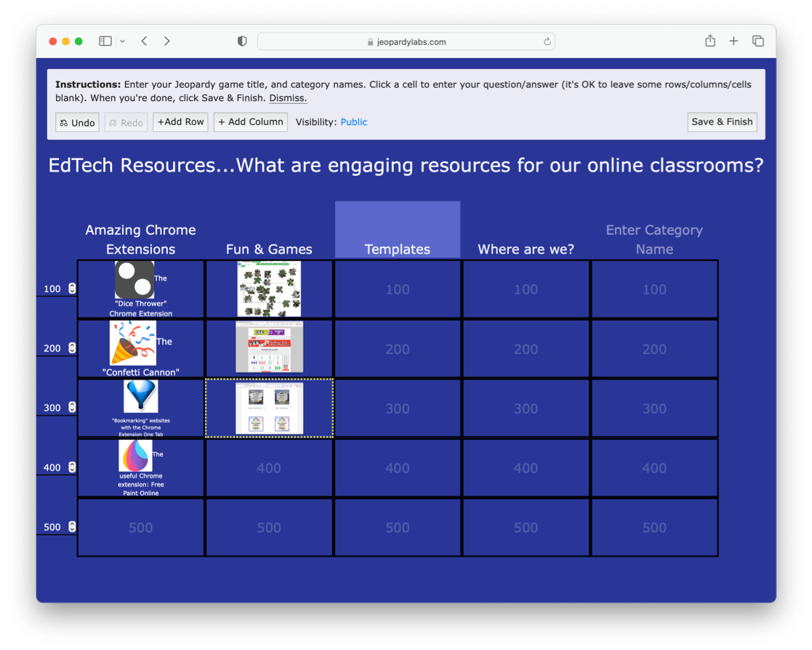Click the +Add Row button
Image resolution: width=812 pixels, height=650 pixels.
click(180, 122)
